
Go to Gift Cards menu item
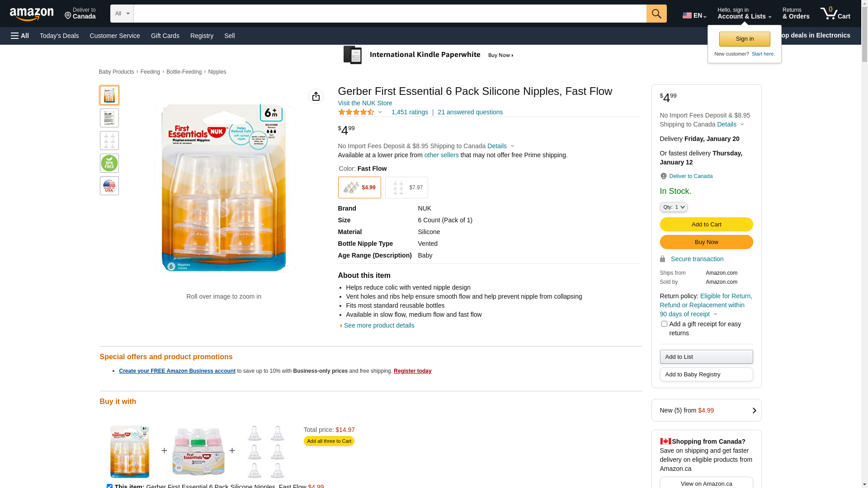tap(165, 36)
